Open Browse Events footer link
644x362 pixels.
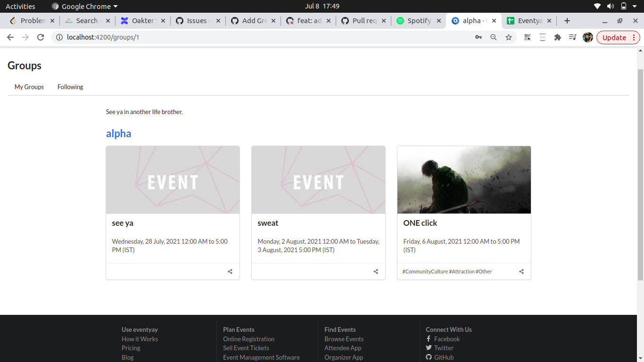click(x=344, y=339)
